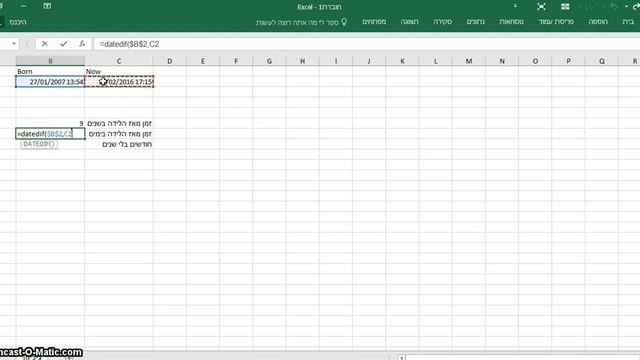
Task: Select column O header
Action: (x=535, y=61)
